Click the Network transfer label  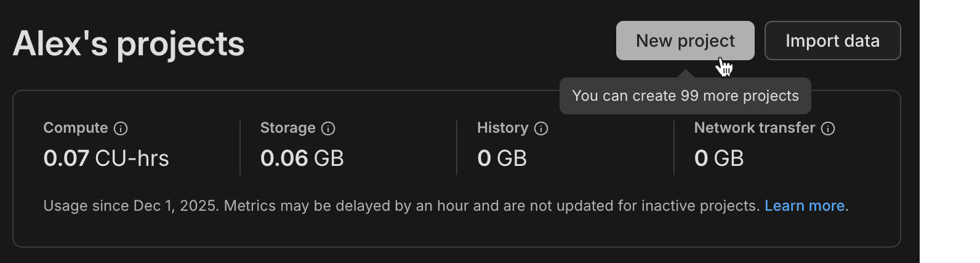pyautogui.click(x=754, y=128)
